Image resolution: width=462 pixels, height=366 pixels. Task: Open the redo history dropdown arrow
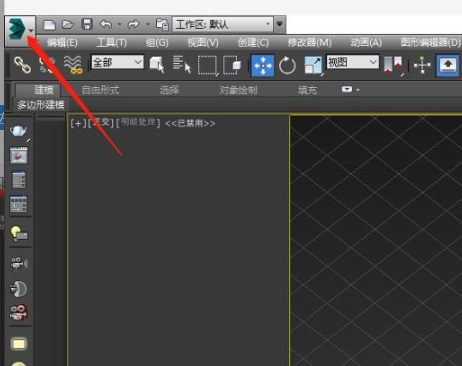[147, 24]
